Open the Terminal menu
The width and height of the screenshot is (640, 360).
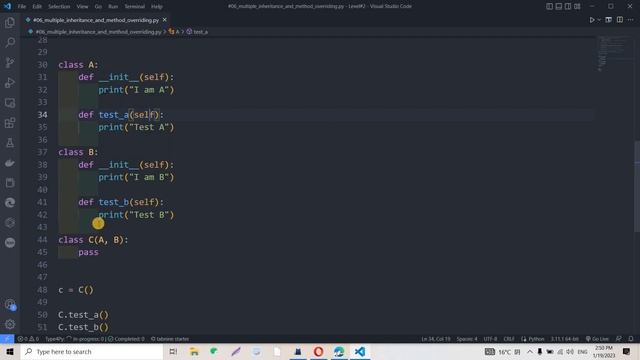(134, 7)
